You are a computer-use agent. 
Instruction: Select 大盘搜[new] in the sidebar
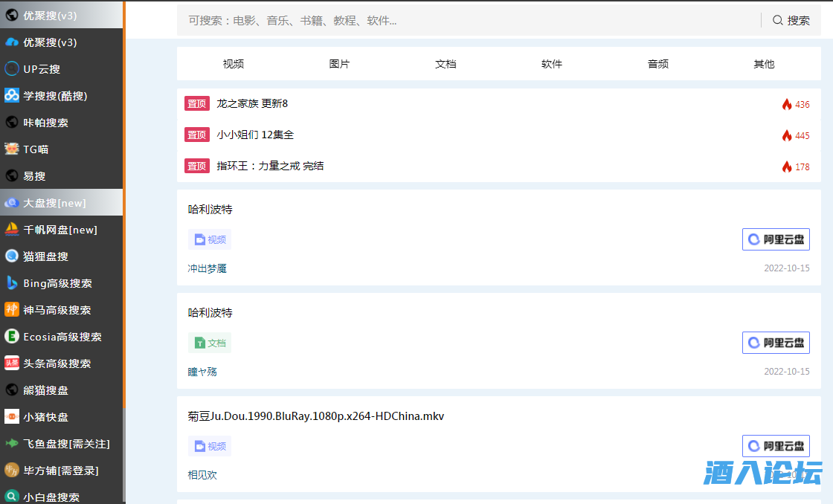click(x=54, y=203)
